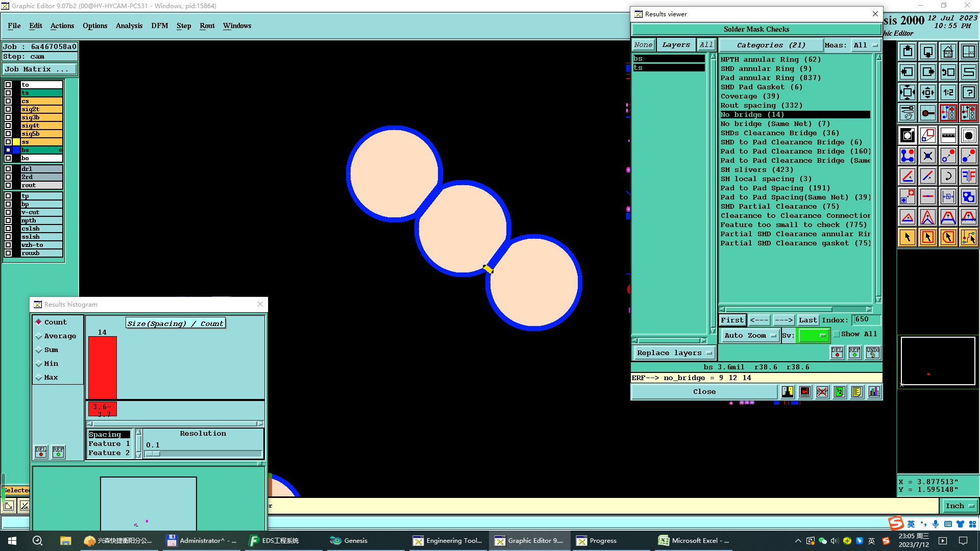Open the question mark help icon
Screen dimensions: 980x551
968,92
